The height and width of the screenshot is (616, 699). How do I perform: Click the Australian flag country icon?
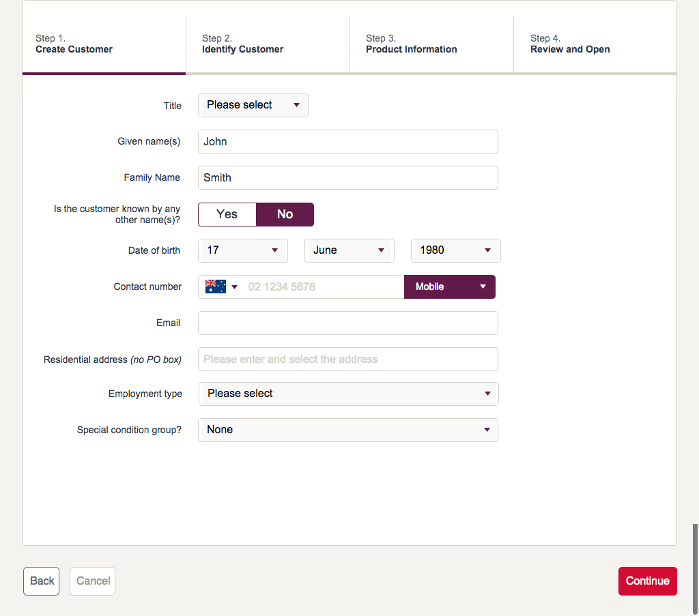pos(215,287)
